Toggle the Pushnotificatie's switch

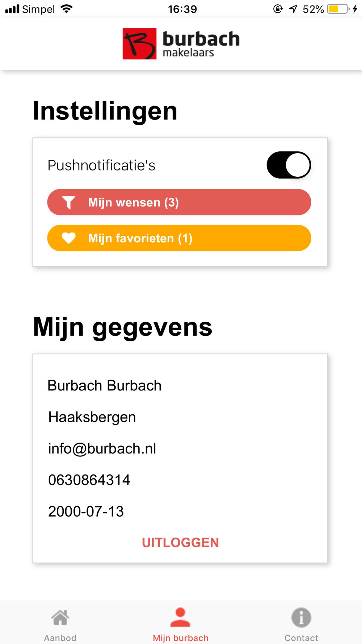coord(289,165)
